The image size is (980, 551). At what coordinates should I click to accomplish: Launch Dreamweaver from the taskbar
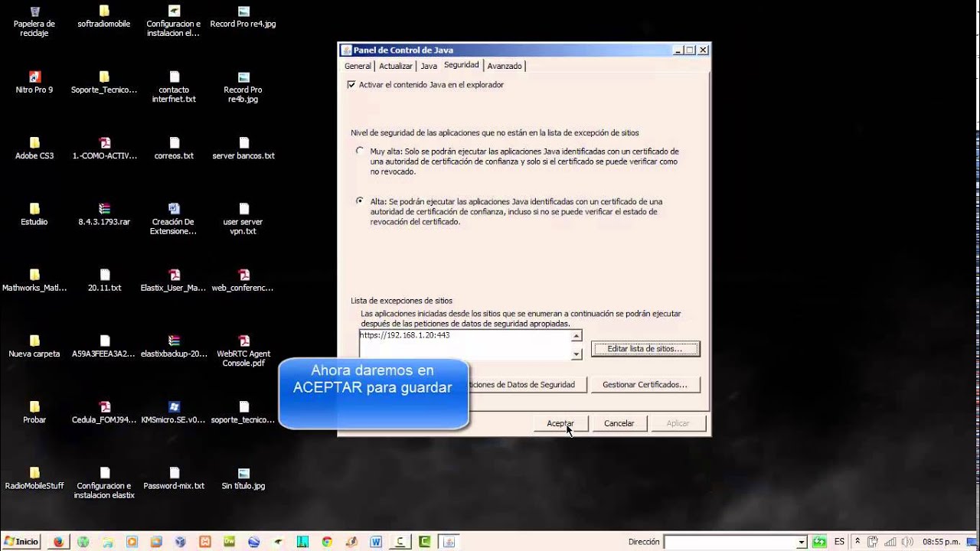(229, 541)
